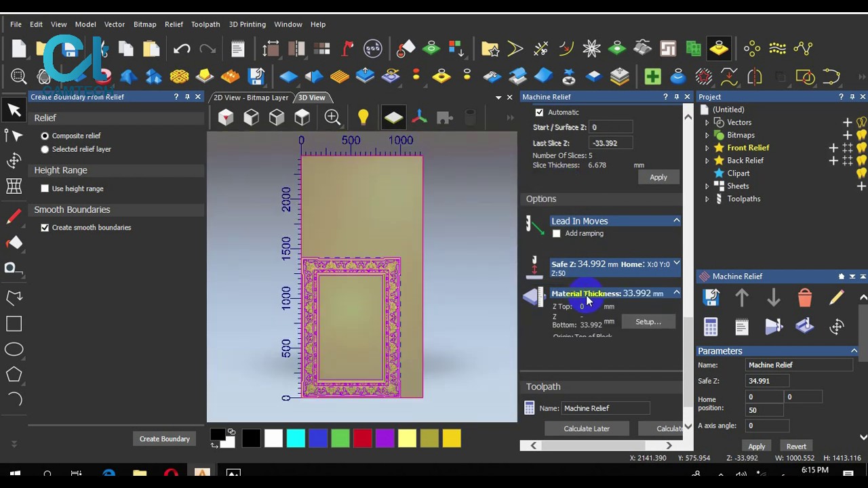Image resolution: width=868 pixels, height=488 pixels.
Task: Switch to the 3D View tab
Action: (312, 98)
